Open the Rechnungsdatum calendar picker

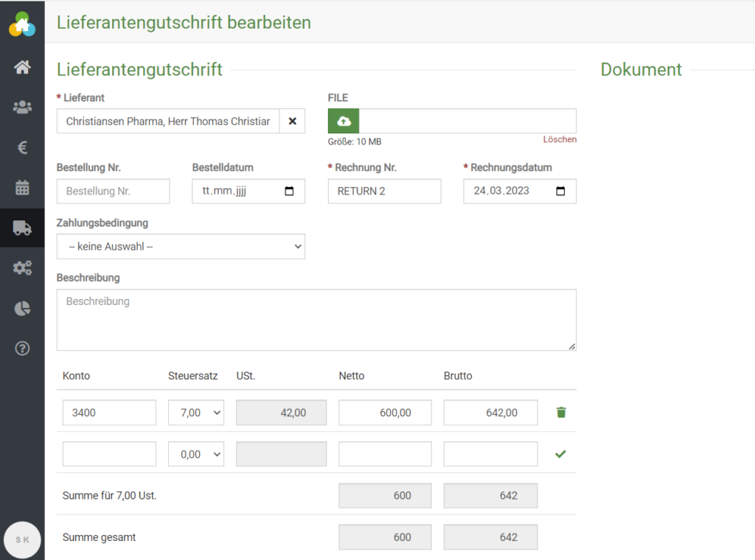click(x=560, y=191)
